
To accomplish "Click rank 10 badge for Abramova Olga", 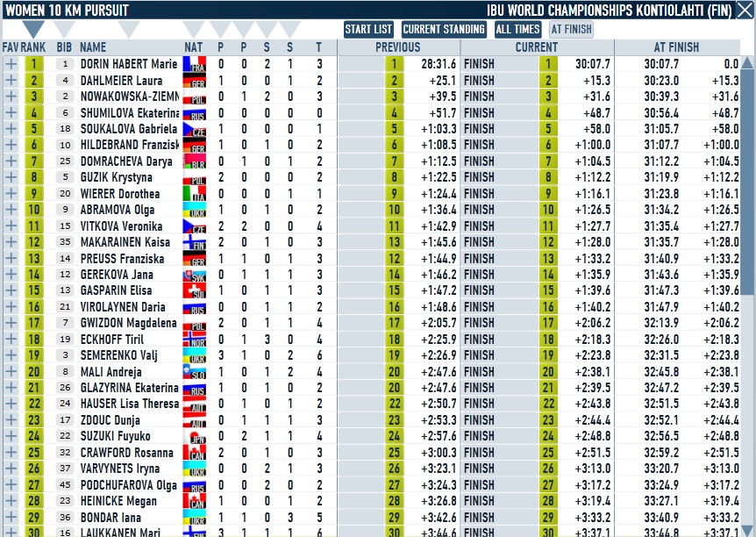I will click(x=33, y=210).
